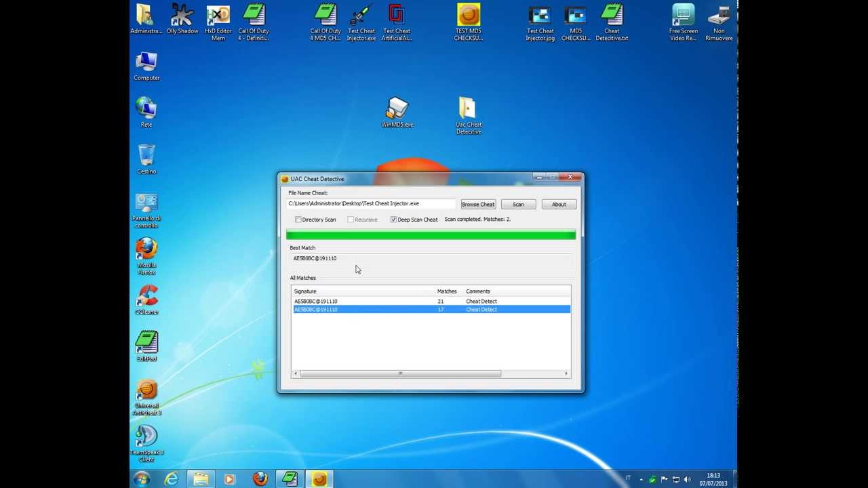Open Call Of Duty 4 - Definiti... file
Image resolution: width=868 pixels, height=488 pixels.
click(x=254, y=23)
